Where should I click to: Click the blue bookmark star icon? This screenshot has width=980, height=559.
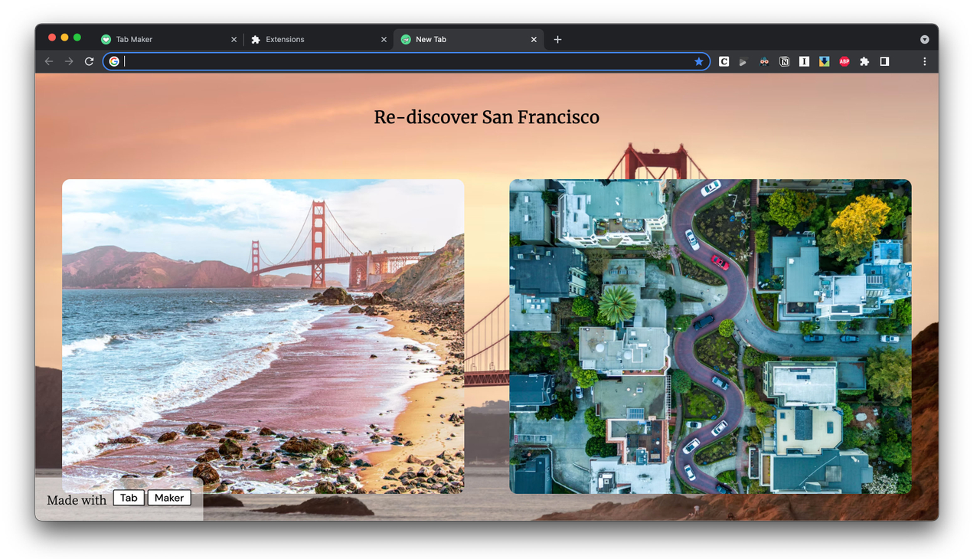(x=698, y=61)
